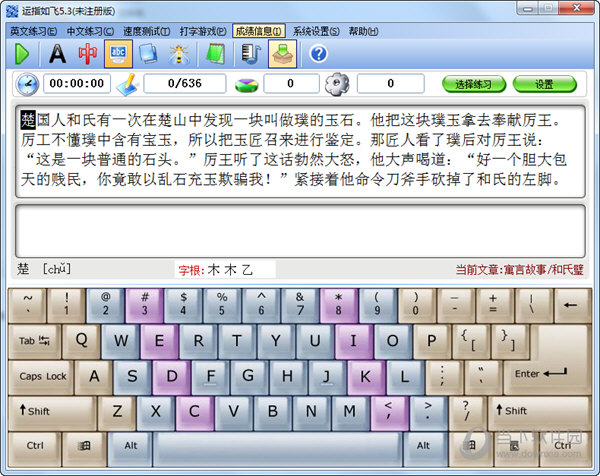Click the 8 * key on virtual keyboard
This screenshot has width=600, height=476.
[x=339, y=305]
